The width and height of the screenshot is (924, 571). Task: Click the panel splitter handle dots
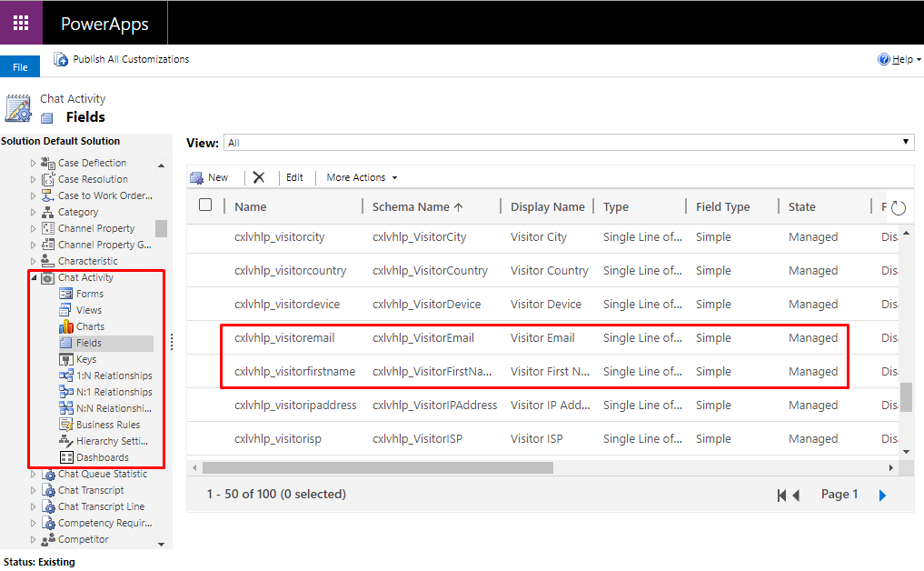(x=172, y=342)
